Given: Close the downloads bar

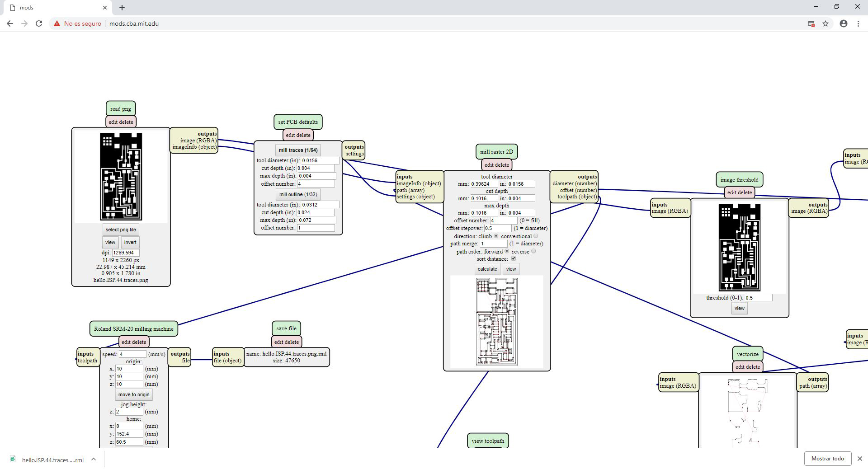Looking at the screenshot, I should [859, 459].
